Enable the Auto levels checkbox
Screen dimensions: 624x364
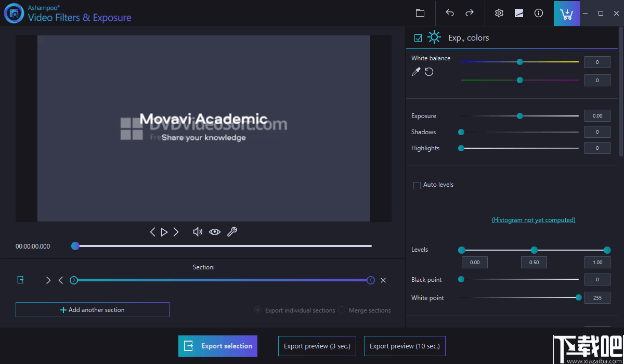click(x=417, y=185)
